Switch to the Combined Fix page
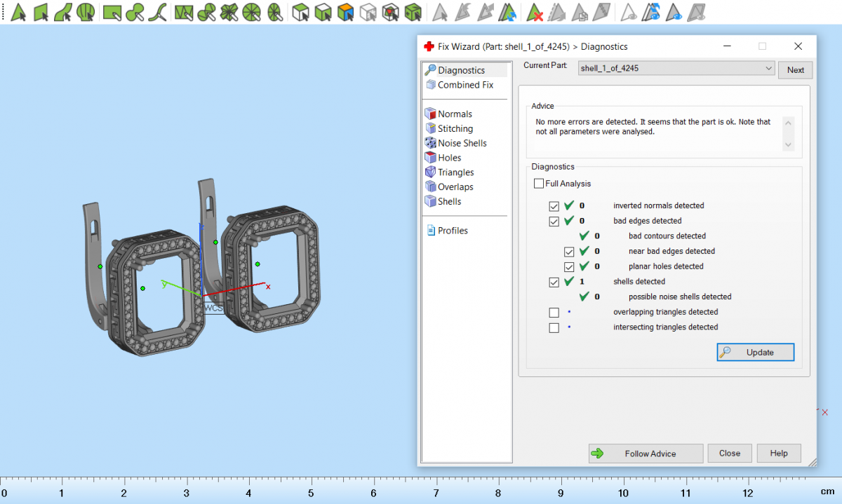 [465, 85]
